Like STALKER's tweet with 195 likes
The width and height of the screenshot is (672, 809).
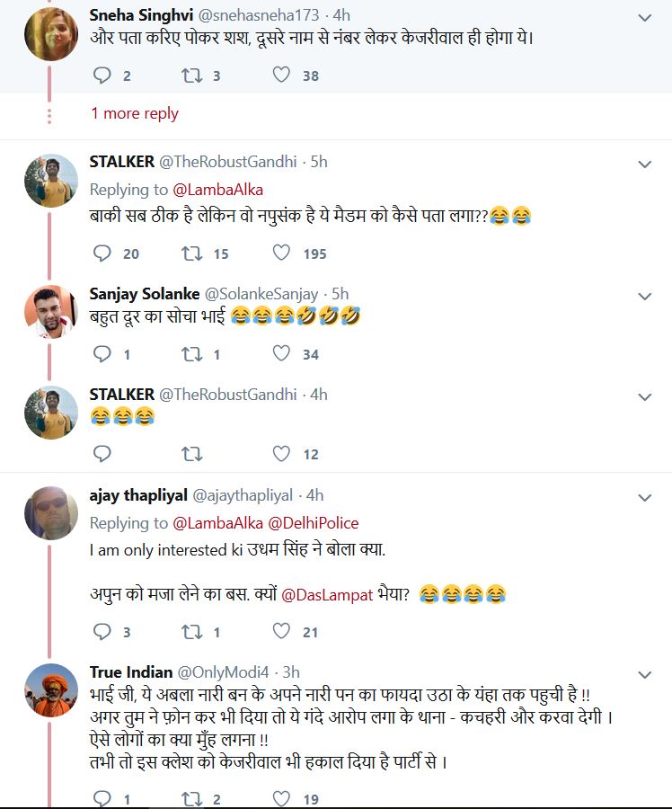coord(281,253)
